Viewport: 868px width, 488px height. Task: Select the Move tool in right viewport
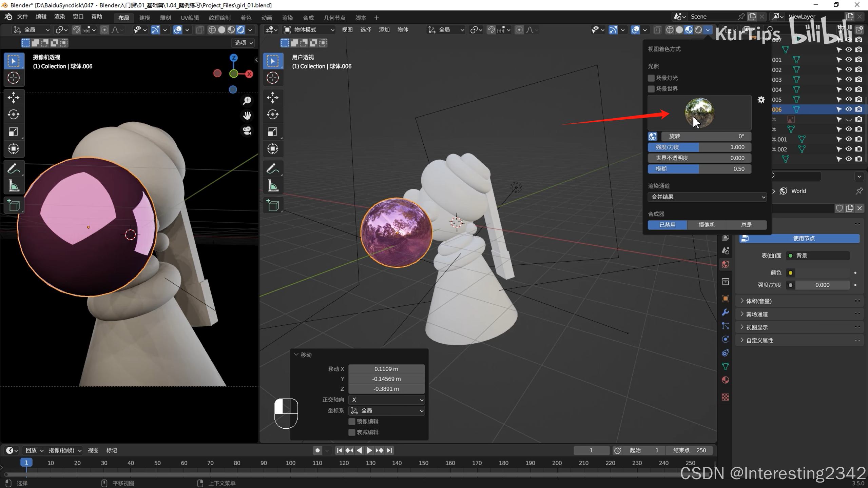273,98
